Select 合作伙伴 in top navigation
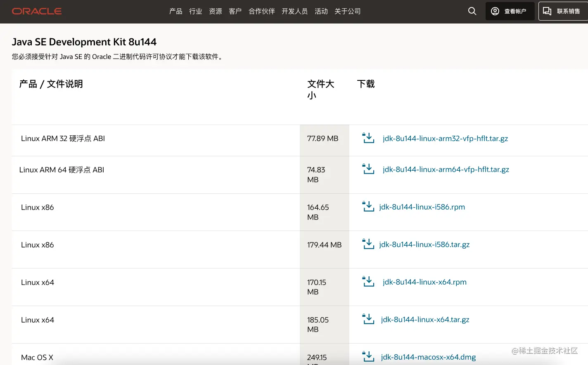Viewport: 588px width, 365px height. coord(261,11)
